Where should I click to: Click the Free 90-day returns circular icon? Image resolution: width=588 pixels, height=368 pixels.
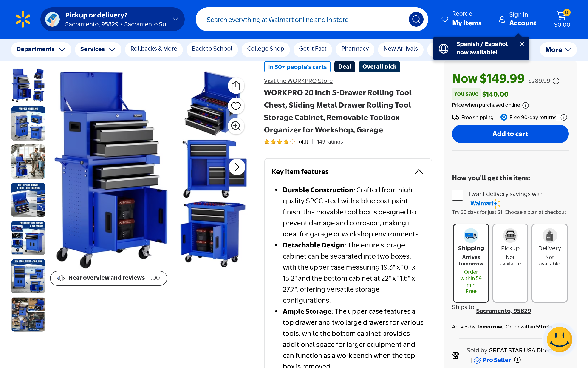coord(504,117)
